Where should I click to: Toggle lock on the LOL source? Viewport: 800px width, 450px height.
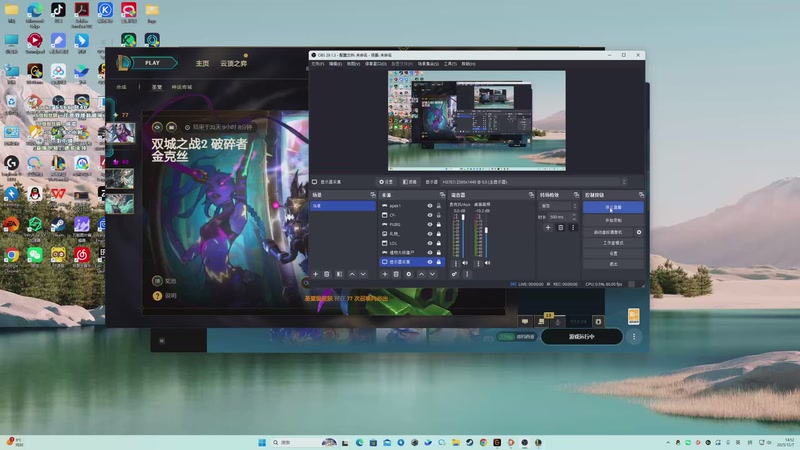(x=438, y=243)
